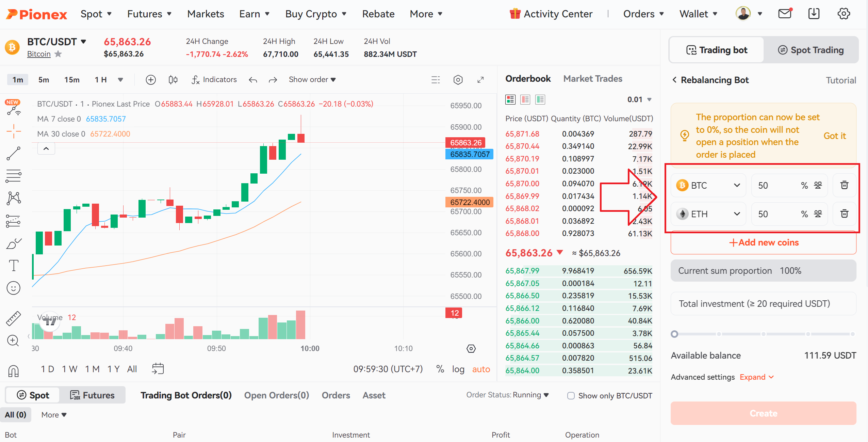This screenshot has height=442, width=868.
Task: Select the Fibonacci retracement tool
Action: 14,176
